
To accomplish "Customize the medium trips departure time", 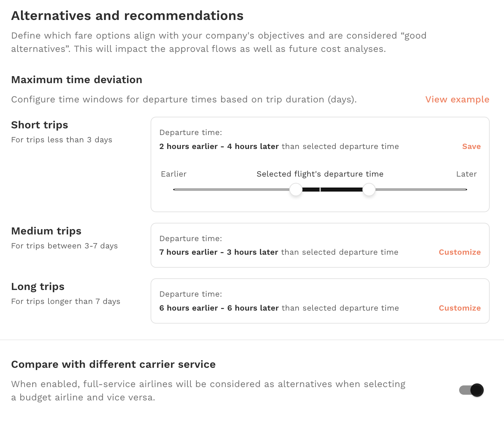I will [x=460, y=252].
